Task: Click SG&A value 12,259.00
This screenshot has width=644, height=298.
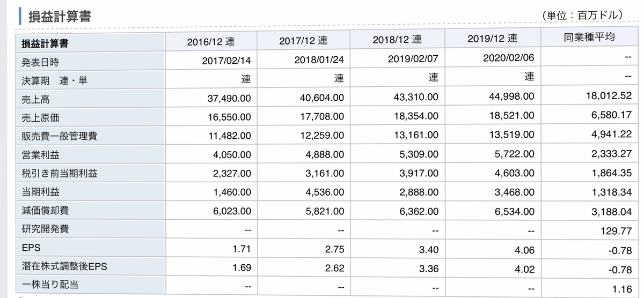Action: pos(322,136)
